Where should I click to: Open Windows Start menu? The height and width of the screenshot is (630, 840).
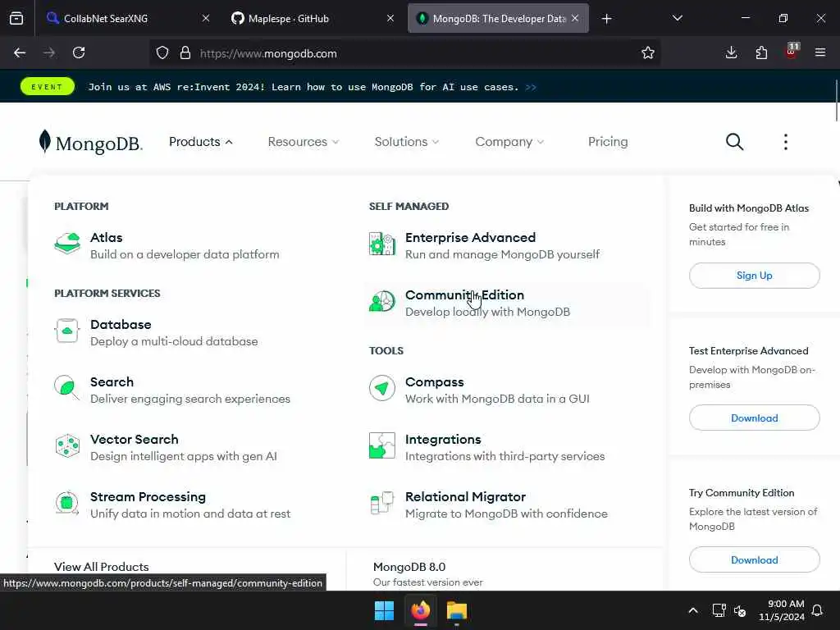(x=384, y=610)
